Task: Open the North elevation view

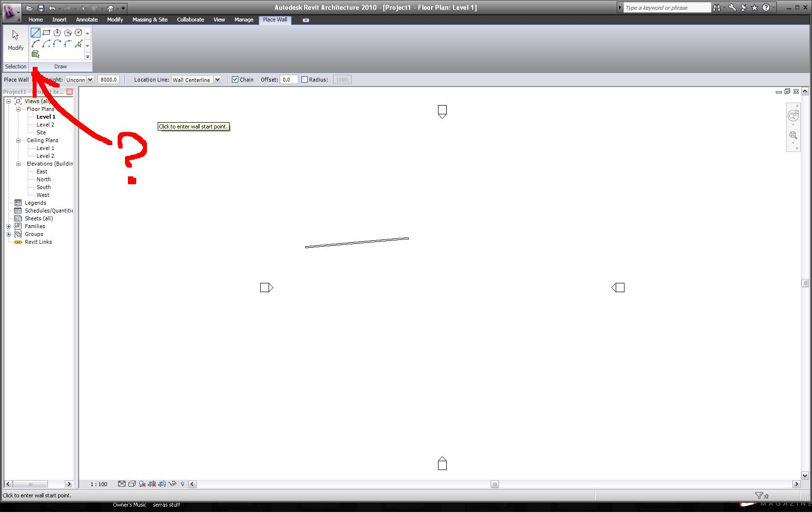Action: [43, 179]
